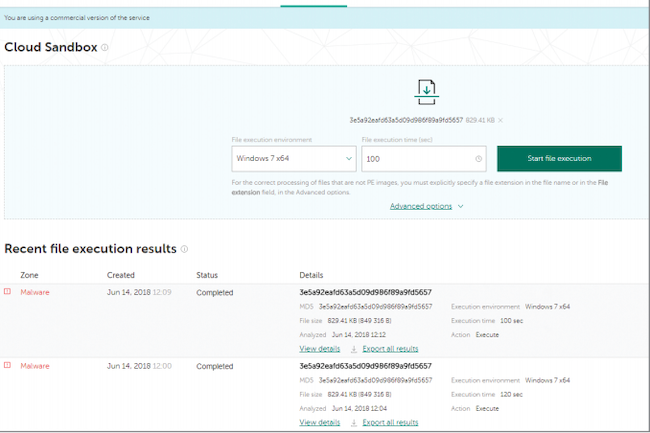Click Export all results for the 12:00 result
The height and width of the screenshot is (433, 650).
pos(390,422)
